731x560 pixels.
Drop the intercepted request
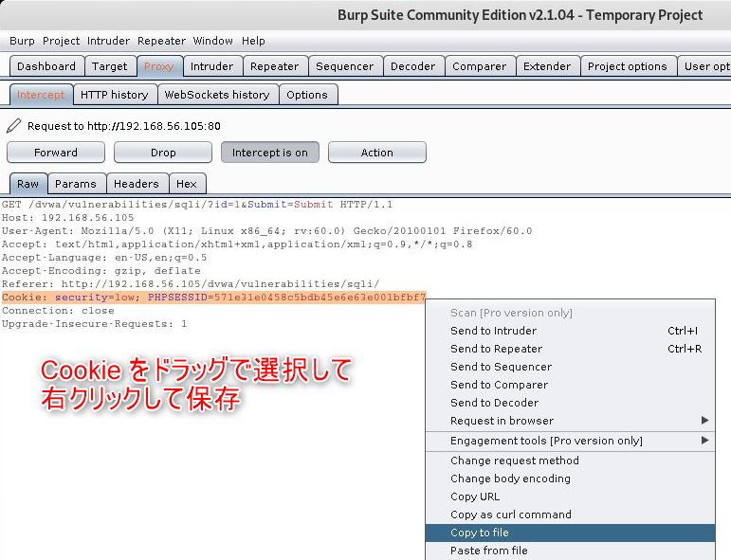(x=163, y=153)
